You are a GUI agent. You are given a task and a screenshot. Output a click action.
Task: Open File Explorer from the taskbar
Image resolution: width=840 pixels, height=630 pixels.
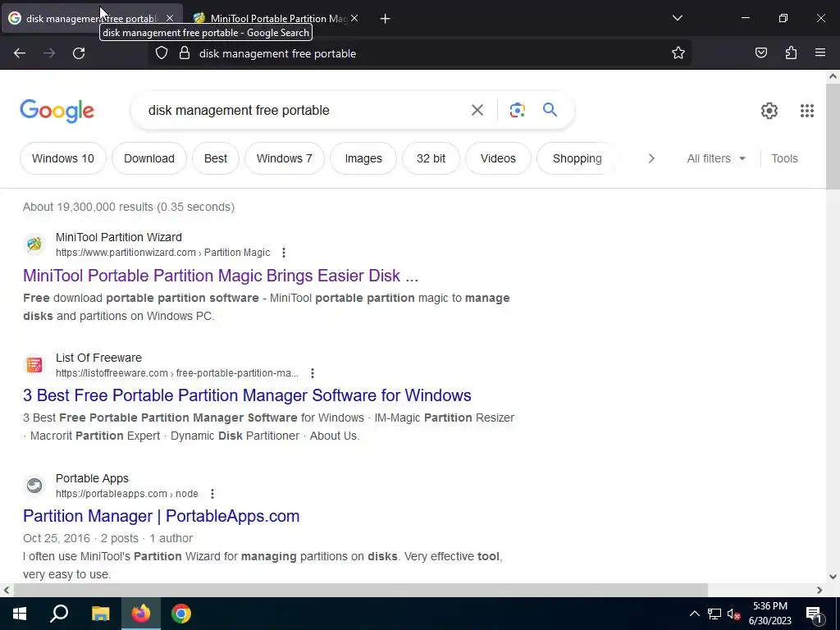point(100,614)
